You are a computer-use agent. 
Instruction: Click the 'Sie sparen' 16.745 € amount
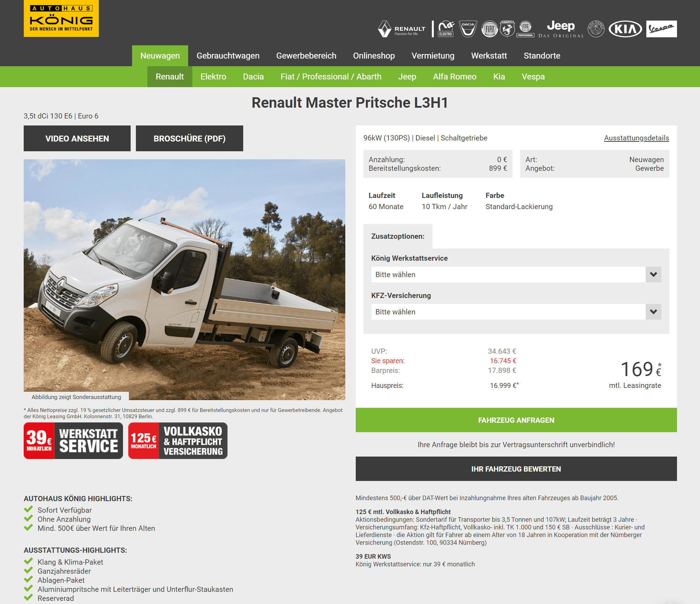point(503,361)
